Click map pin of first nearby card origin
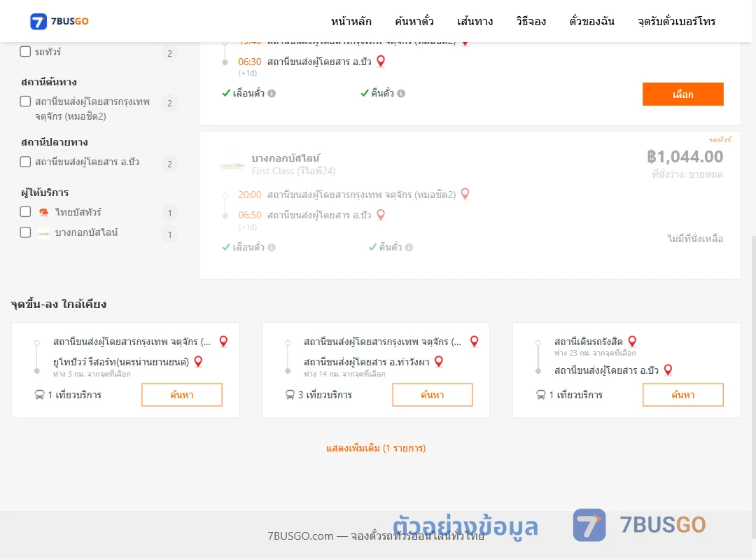Screen dimensions: 756x560 pyautogui.click(x=223, y=342)
